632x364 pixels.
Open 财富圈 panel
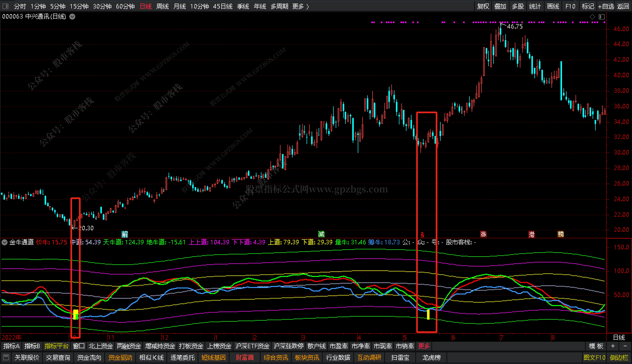(245, 357)
